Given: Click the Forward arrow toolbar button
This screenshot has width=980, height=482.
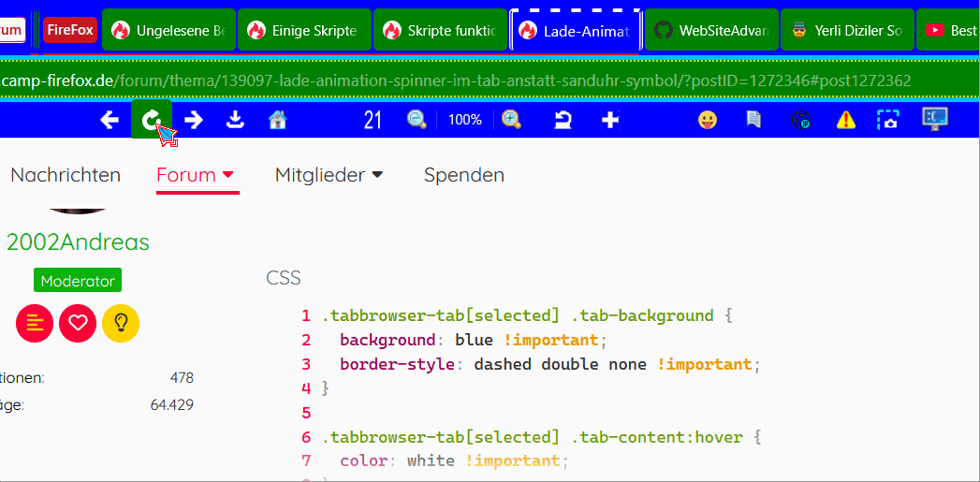Looking at the screenshot, I should point(194,120).
